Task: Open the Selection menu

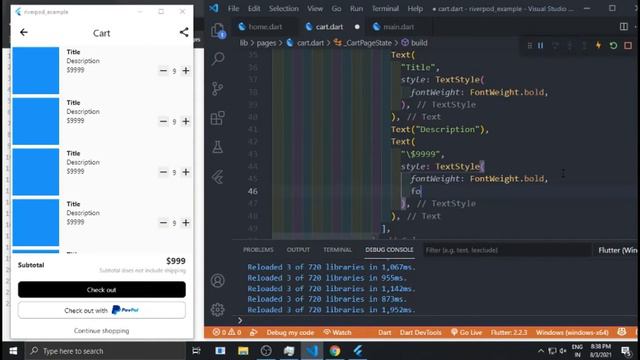Action: click(x=284, y=9)
